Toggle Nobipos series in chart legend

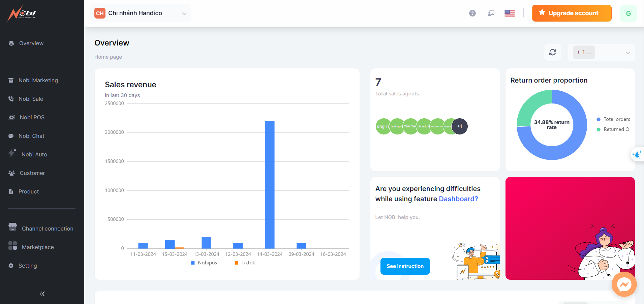click(204, 263)
